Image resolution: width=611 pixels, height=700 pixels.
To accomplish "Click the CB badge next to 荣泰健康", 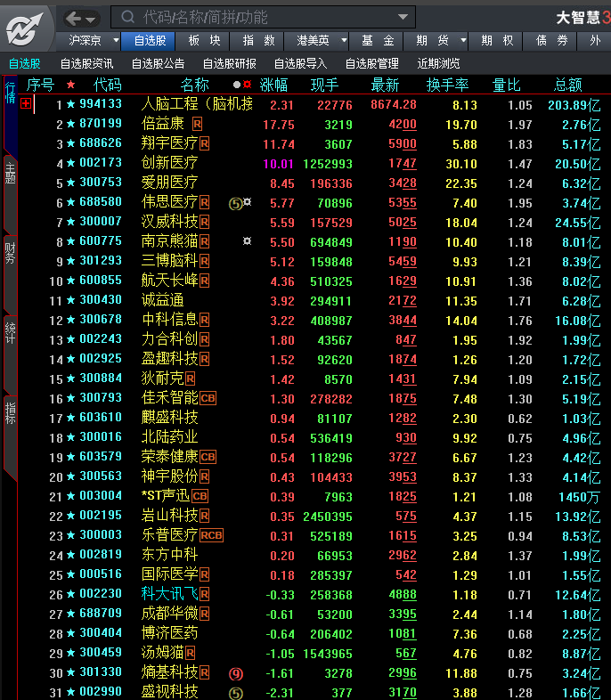I will coord(208,457).
